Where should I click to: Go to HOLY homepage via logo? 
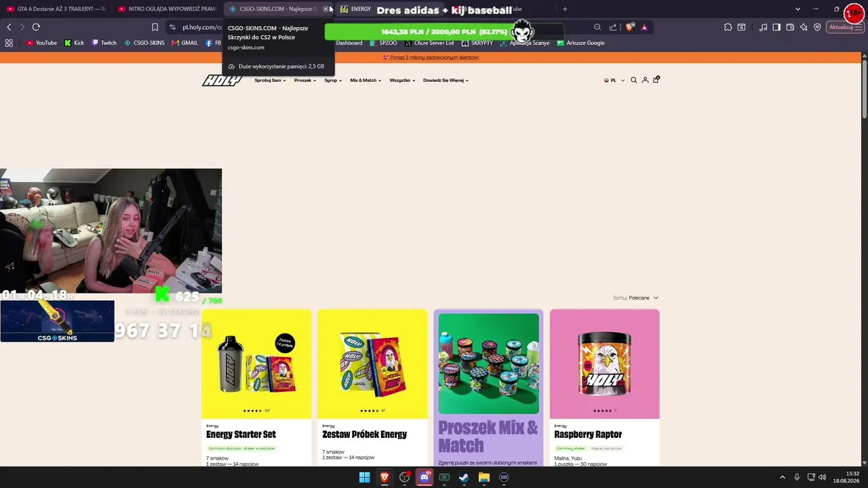[x=222, y=80]
